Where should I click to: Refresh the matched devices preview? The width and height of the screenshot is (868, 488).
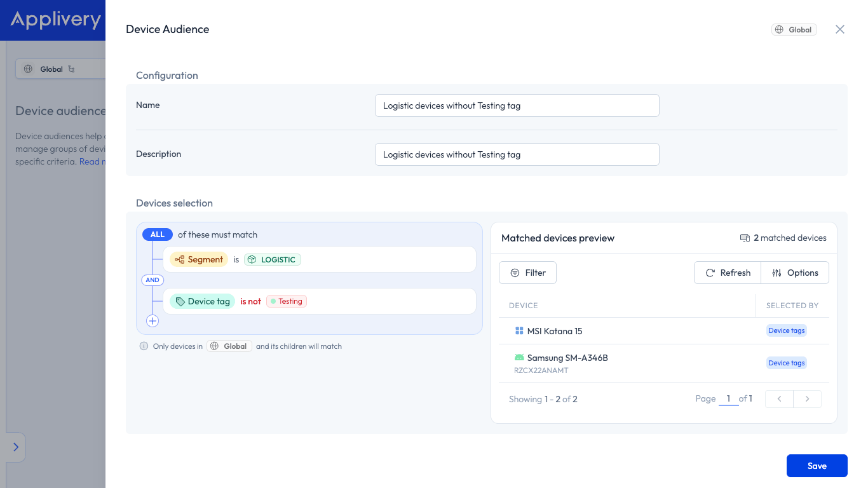point(728,273)
